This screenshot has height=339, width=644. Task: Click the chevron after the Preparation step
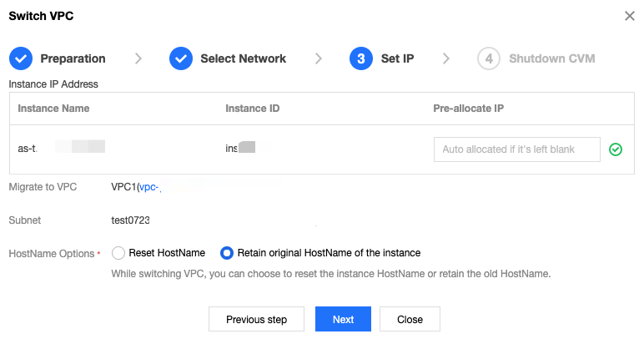(138, 58)
